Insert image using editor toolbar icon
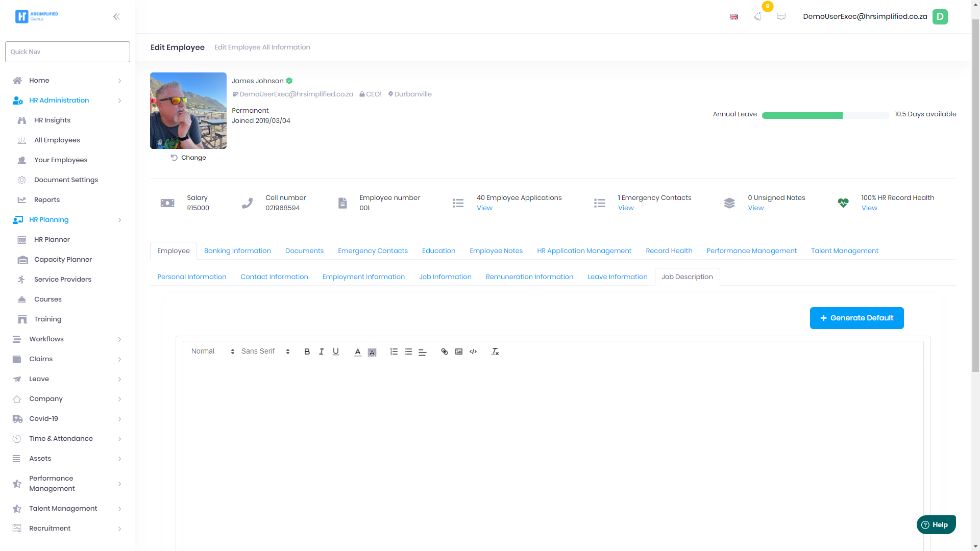 [458, 352]
